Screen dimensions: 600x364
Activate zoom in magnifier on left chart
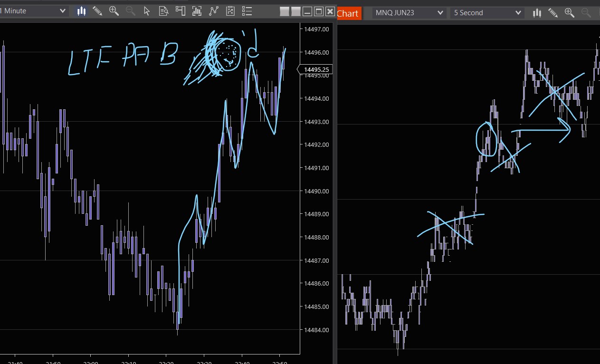(x=114, y=10)
